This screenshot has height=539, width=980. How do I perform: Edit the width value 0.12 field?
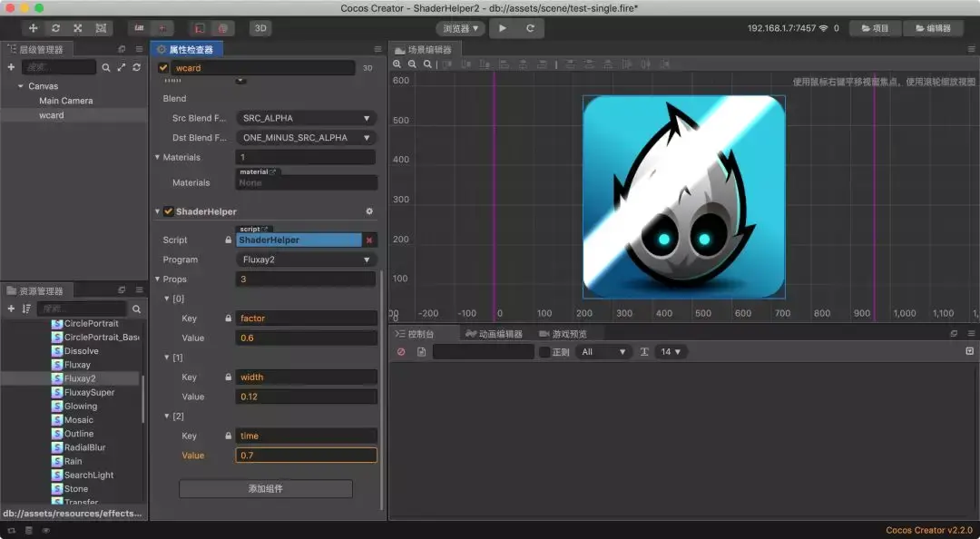coord(307,397)
